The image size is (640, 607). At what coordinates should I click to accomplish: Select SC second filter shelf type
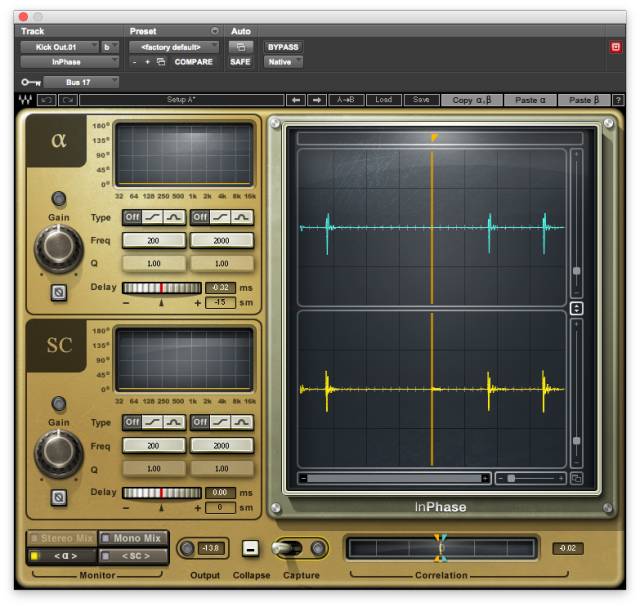click(220, 422)
